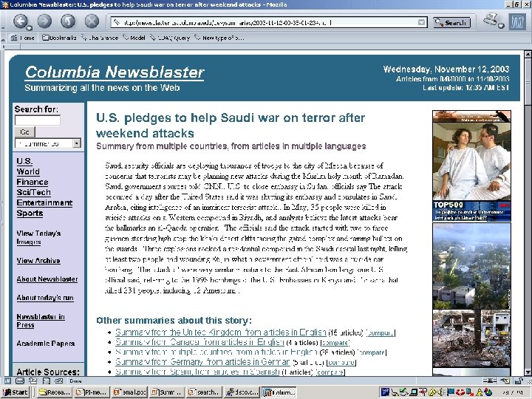Image resolution: width=532 pixels, height=399 pixels.
Task: Open the Canada English summary link
Action: [x=199, y=342]
